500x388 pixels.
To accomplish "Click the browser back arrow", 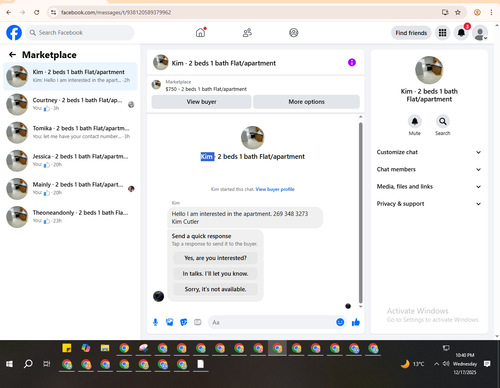I will 9,12.
